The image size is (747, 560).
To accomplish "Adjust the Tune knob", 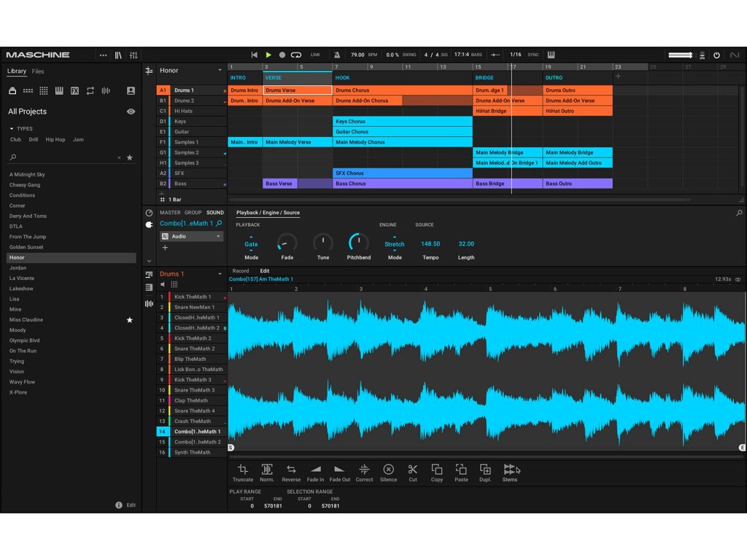I will coord(322,243).
